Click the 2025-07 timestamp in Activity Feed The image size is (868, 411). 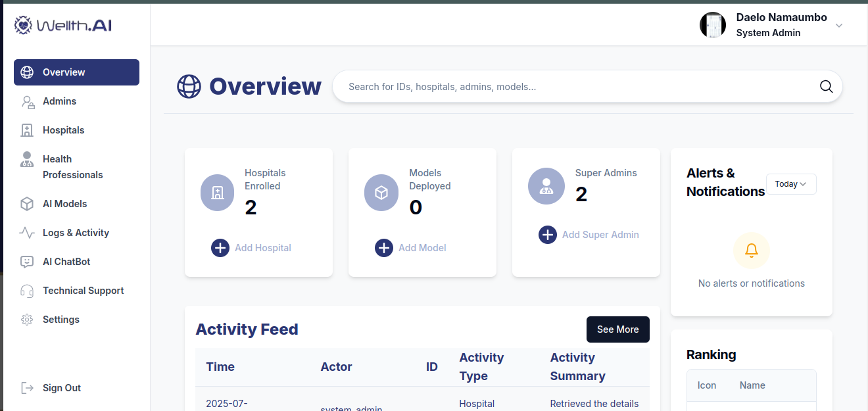click(x=227, y=404)
